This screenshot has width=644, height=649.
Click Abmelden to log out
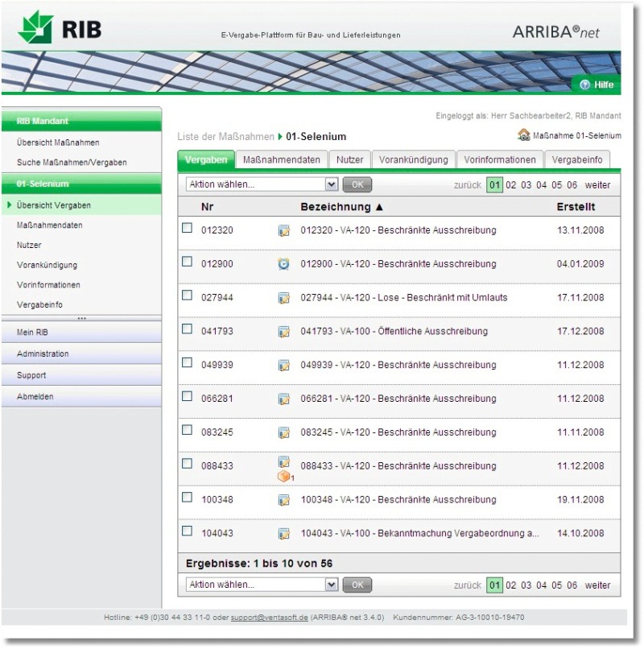[81, 396]
